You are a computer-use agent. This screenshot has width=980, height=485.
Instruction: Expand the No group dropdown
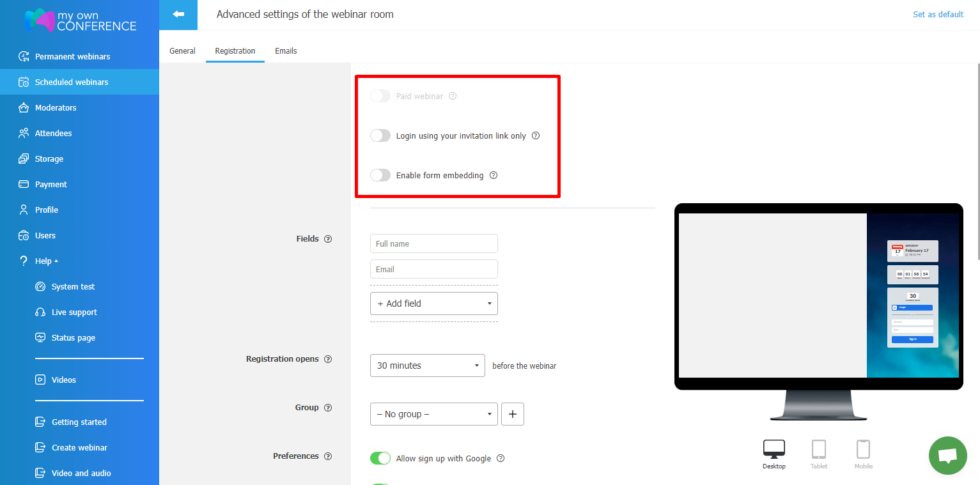tap(433, 414)
